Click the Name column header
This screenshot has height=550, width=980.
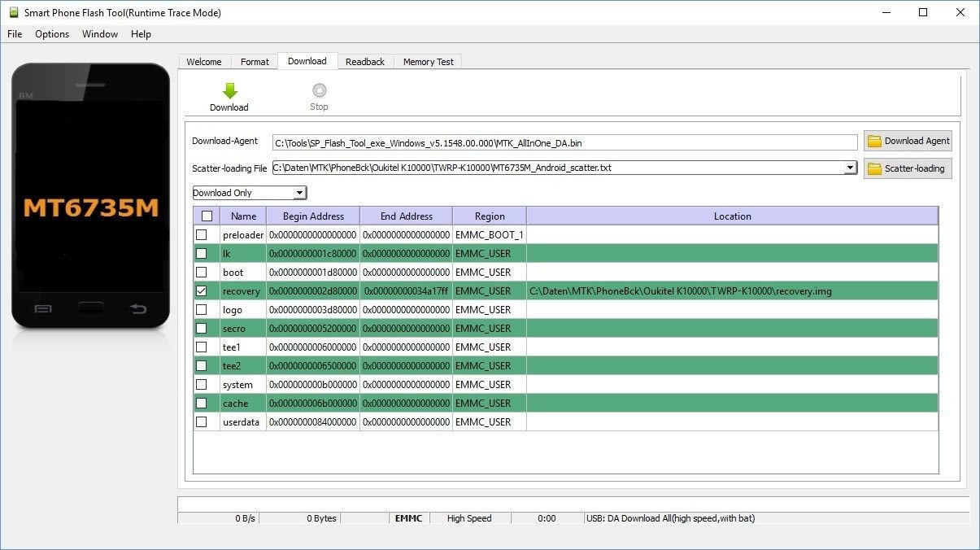click(x=243, y=216)
